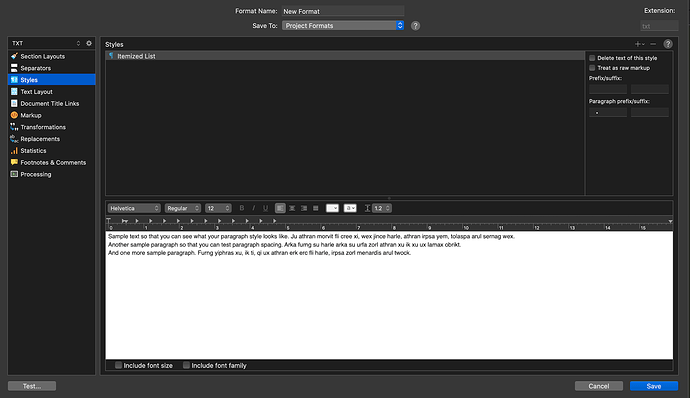
Task: Open help next to Save To
Action: [x=415, y=26]
